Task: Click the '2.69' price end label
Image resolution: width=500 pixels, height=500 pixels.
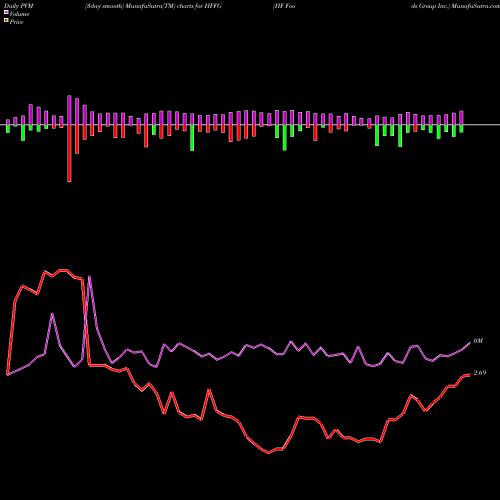Action: click(x=480, y=373)
